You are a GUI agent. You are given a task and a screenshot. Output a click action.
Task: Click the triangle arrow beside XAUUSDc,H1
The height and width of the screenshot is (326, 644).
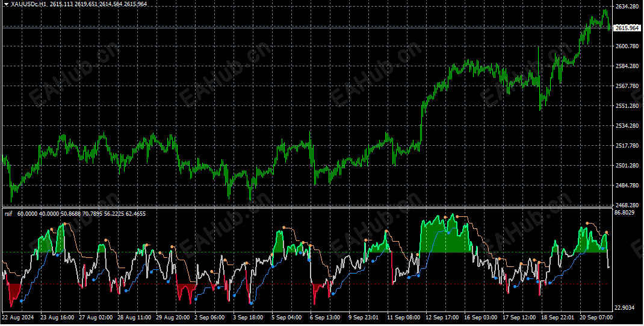(x=6, y=4)
